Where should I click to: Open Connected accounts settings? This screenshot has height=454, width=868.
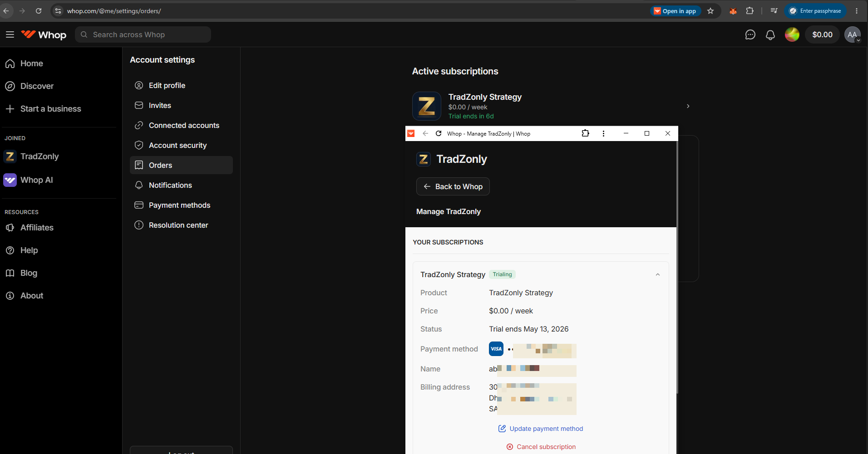181,125
